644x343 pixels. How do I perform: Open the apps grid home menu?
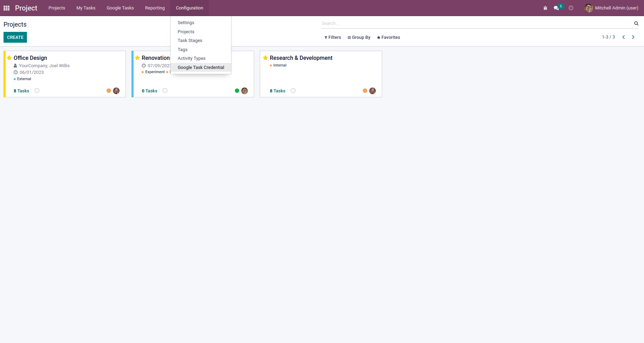(x=6, y=8)
